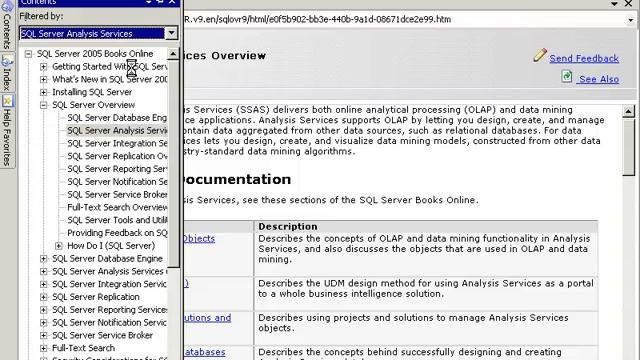The width and height of the screenshot is (640, 360).
Task: Open the link ending in 'utions and'
Action: 207,318
